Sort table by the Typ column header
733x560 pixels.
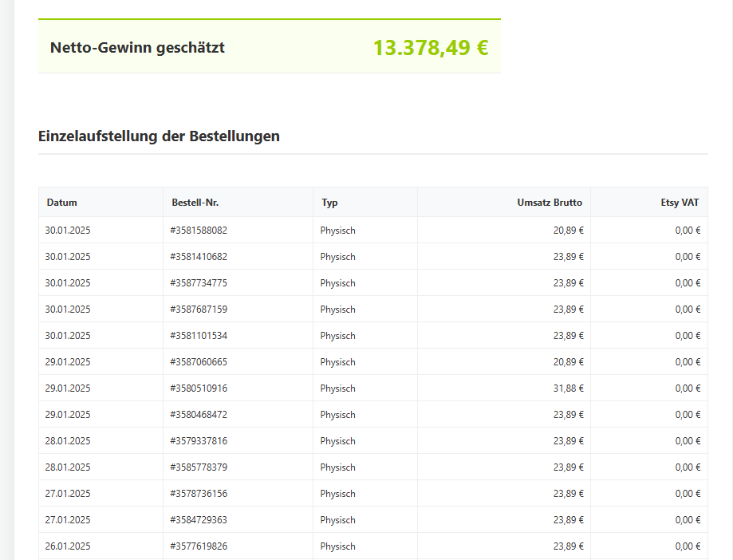pyautogui.click(x=328, y=202)
